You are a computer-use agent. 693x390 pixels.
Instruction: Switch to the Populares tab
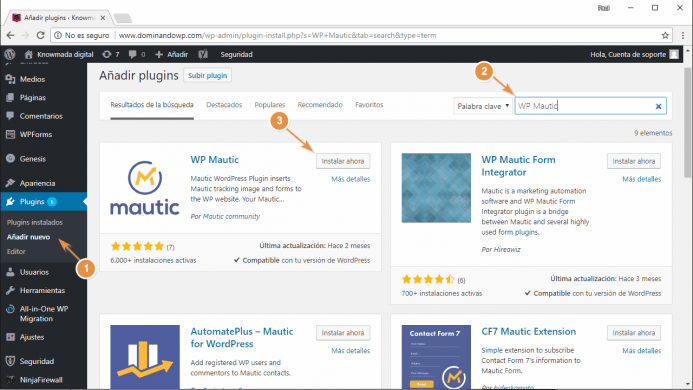click(x=270, y=105)
